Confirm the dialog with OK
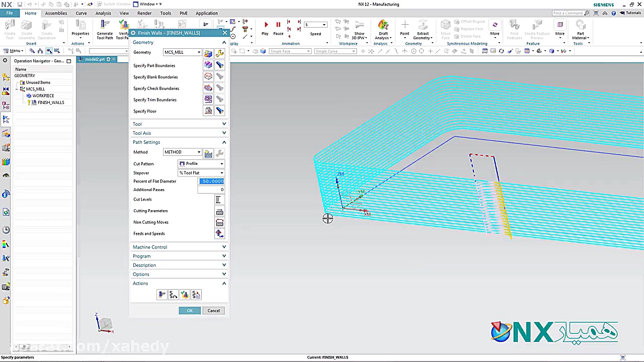Viewport: 644px width, 362px height. coord(190,311)
